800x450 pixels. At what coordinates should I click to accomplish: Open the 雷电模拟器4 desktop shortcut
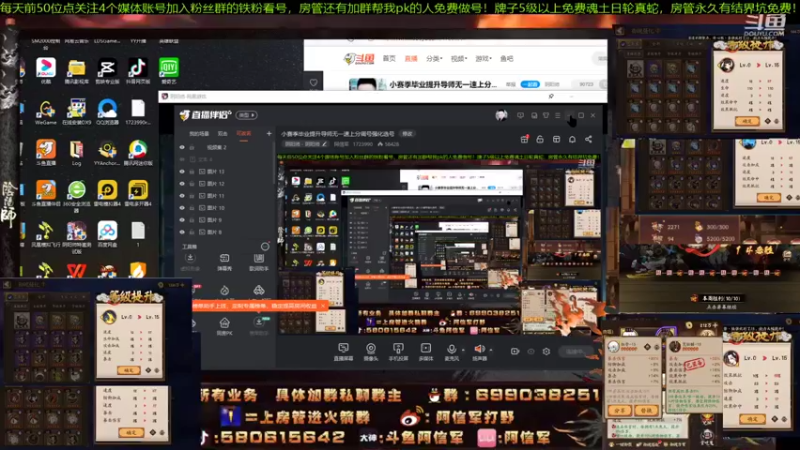tap(107, 193)
